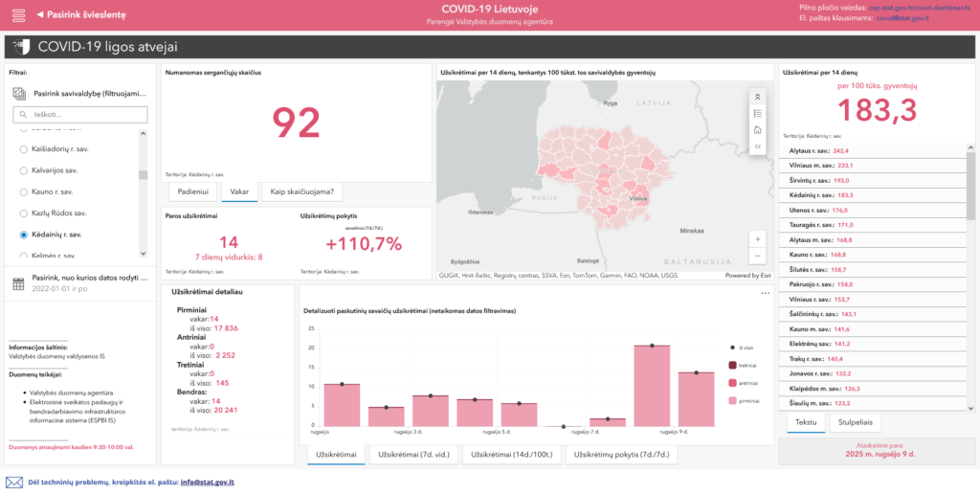
Task: Click the 'Ieškoti...' municipality search field
Action: [x=80, y=115]
